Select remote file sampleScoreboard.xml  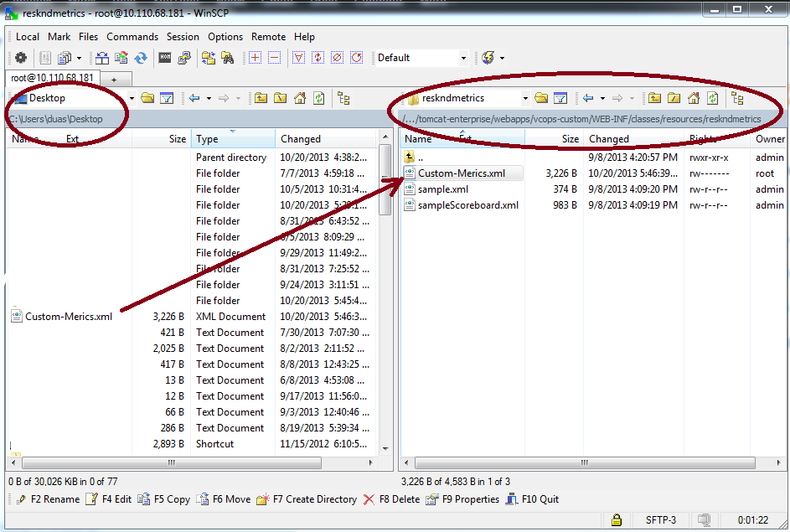coord(467,205)
